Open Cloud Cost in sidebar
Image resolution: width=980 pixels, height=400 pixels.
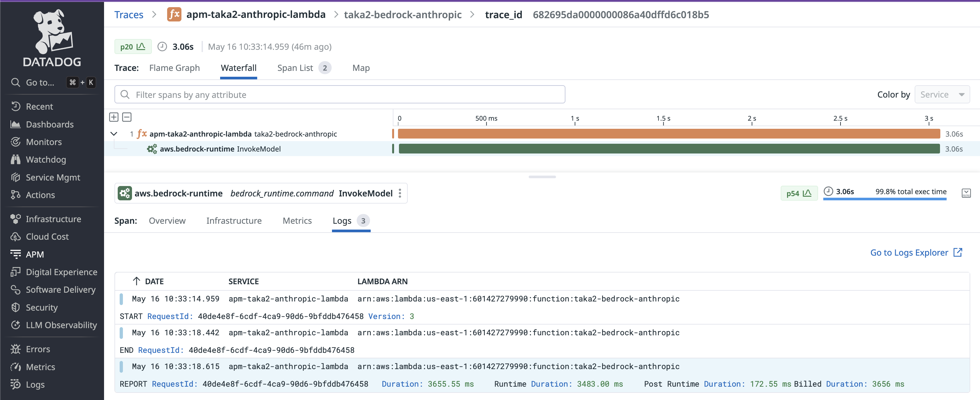point(47,236)
